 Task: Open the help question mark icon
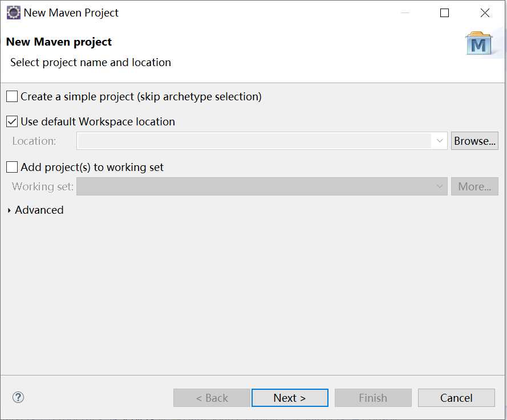coord(18,397)
